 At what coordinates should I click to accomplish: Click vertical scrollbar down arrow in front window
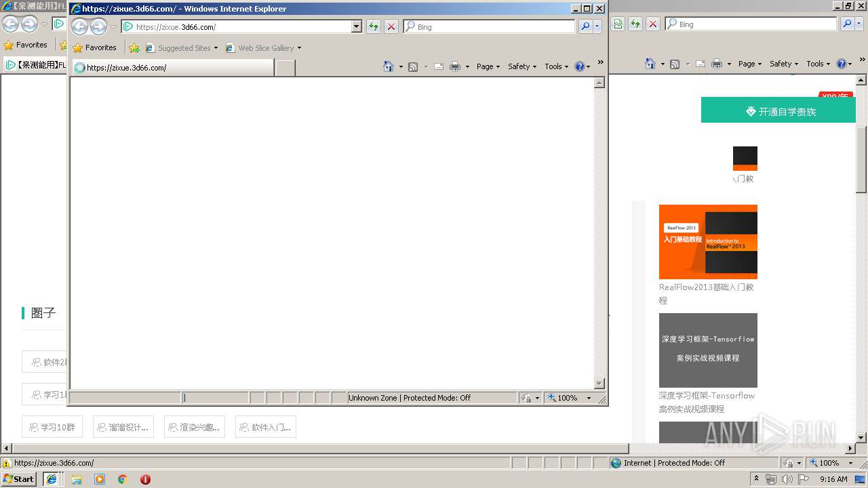coord(599,384)
